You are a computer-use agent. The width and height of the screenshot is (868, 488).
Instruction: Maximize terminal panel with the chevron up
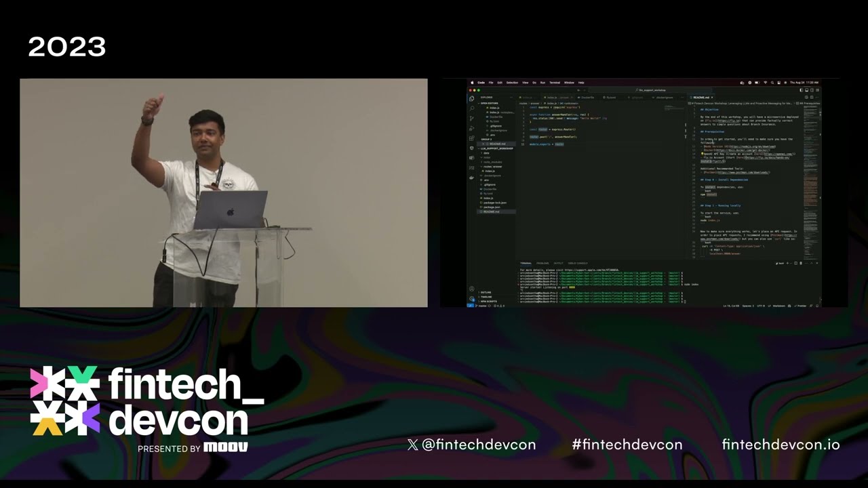pos(812,263)
